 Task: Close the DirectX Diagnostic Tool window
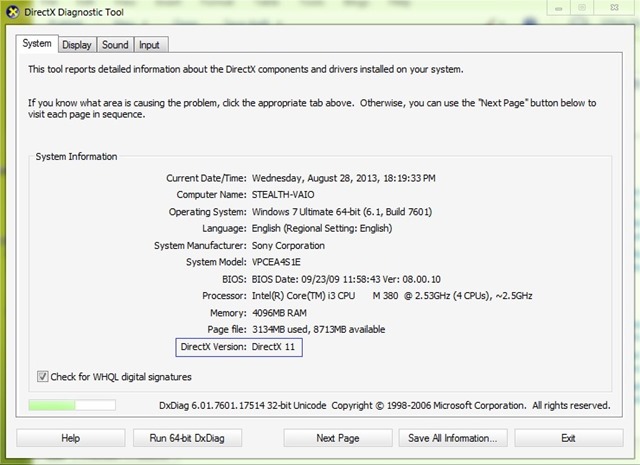614,8
